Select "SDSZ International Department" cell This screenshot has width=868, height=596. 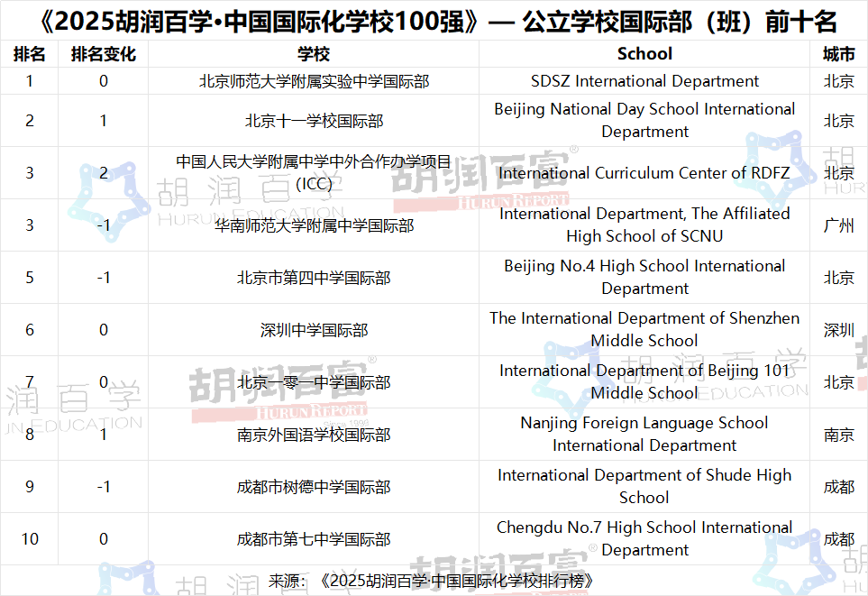pyautogui.click(x=644, y=81)
